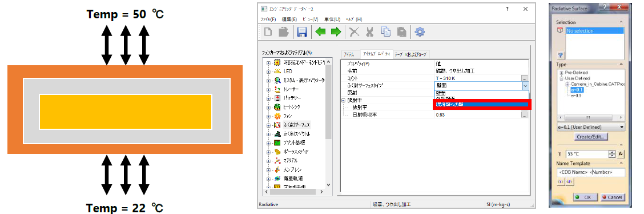644x214 pixels.
Task: Click the battery item icon in tree
Action: tap(277, 98)
